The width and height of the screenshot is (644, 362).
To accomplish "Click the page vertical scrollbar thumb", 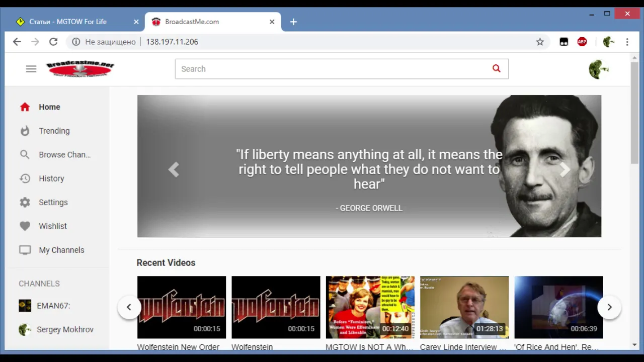I will 634,113.
